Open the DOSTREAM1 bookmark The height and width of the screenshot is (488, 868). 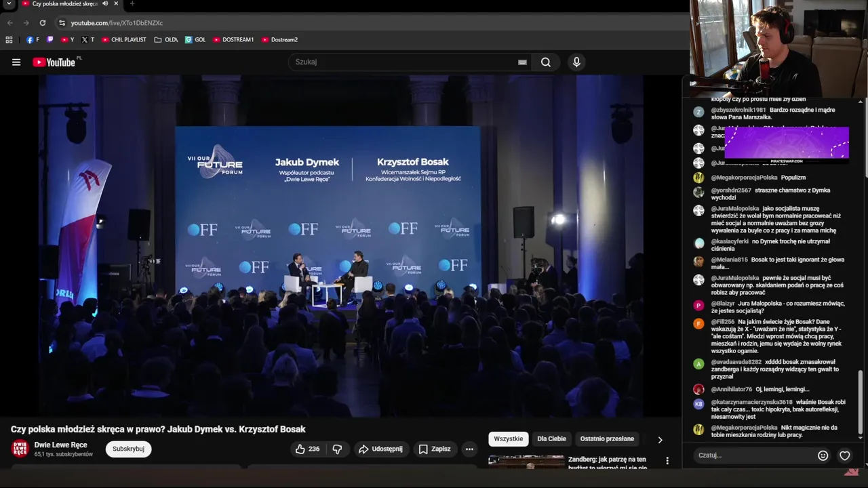tap(233, 40)
